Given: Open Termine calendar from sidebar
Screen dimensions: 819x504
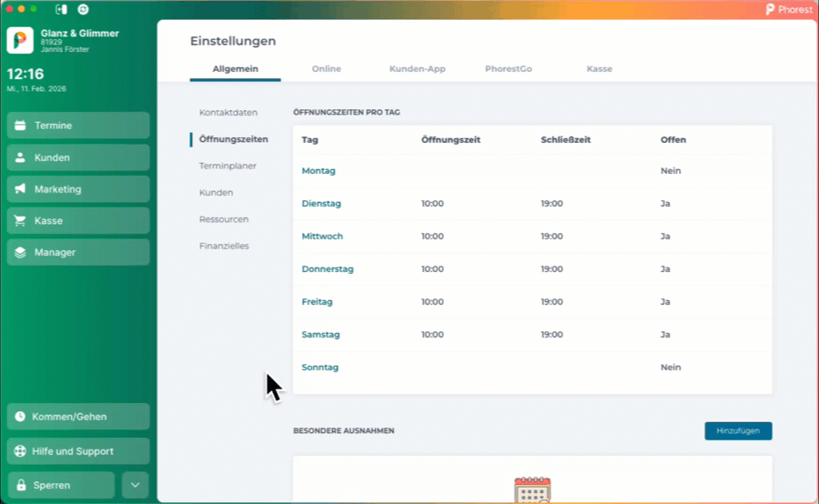Looking at the screenshot, I should pos(78,126).
